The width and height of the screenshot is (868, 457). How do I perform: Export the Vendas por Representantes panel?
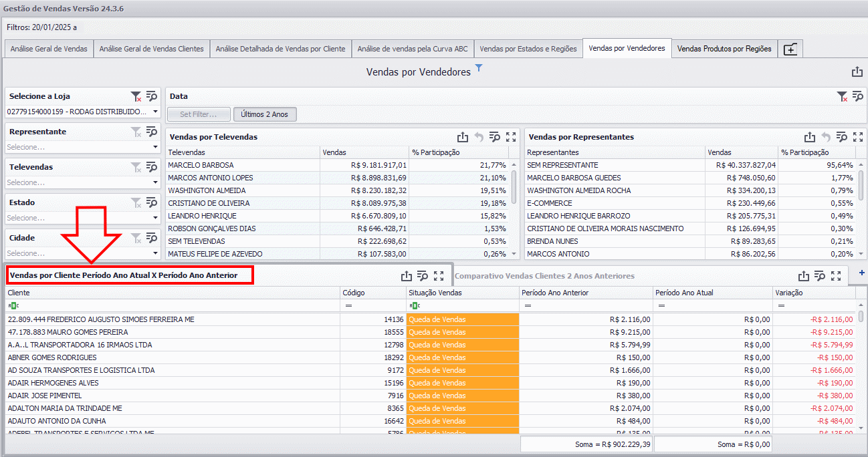(x=810, y=137)
